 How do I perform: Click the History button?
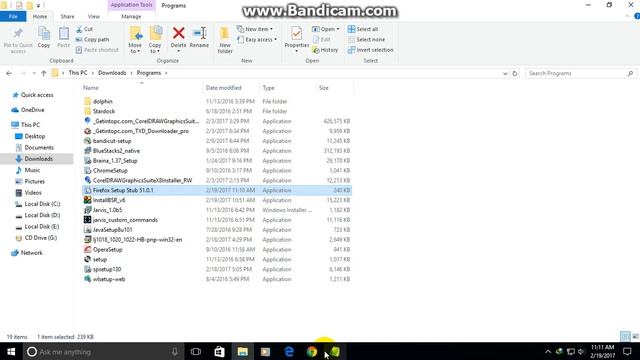point(325,50)
